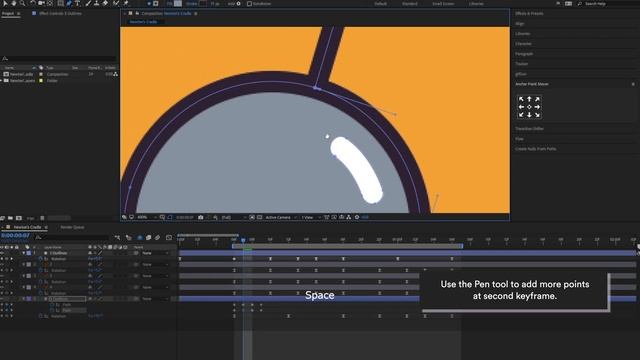The height and width of the screenshot is (360, 640).
Task: Switch to Effect Controls tab
Action: pyautogui.click(x=60, y=13)
